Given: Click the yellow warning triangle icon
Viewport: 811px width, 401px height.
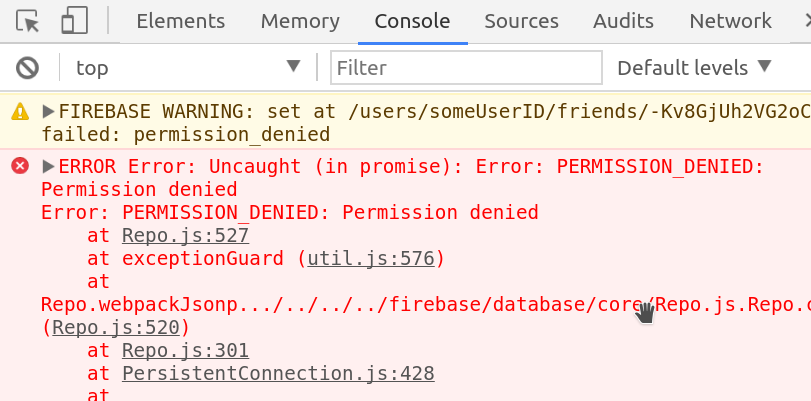Looking at the screenshot, I should (20, 111).
